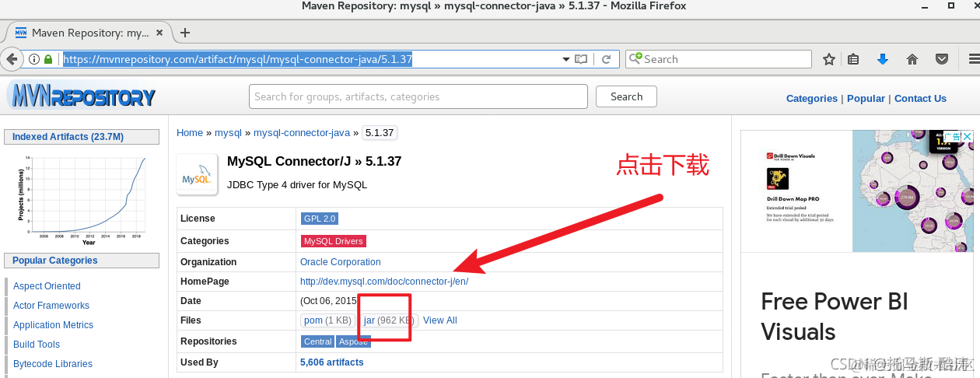Open the 5,606 artifacts link
The width and height of the screenshot is (980, 378).
pos(332,362)
